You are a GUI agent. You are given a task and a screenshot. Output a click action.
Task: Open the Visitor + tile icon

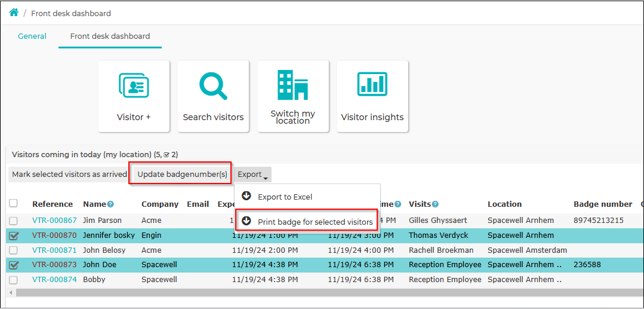[134, 85]
